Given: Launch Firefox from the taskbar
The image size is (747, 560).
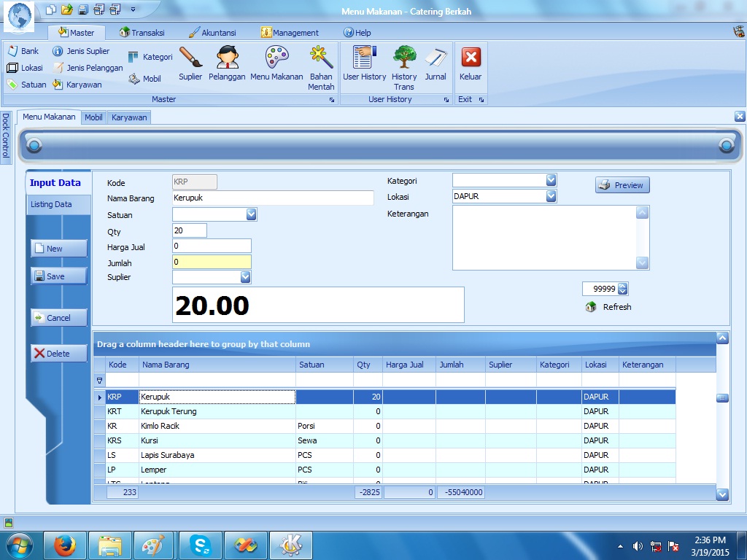Looking at the screenshot, I should pyautogui.click(x=65, y=545).
